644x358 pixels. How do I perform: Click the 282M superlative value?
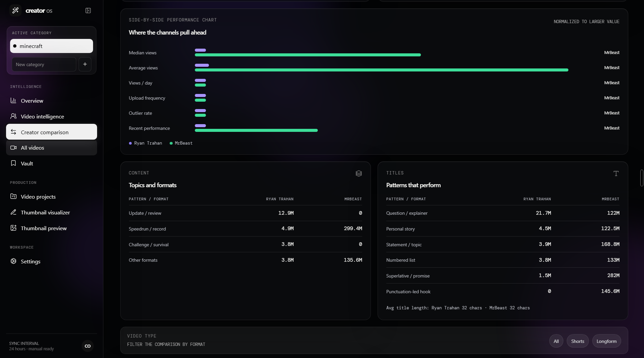[613, 275]
